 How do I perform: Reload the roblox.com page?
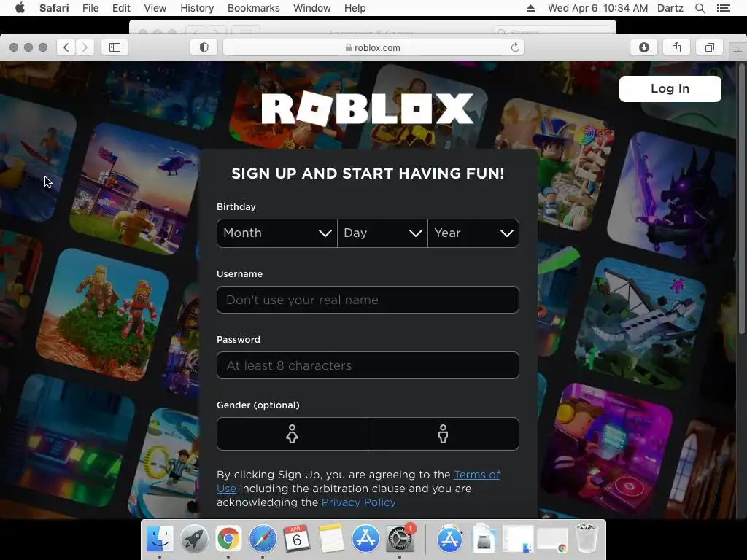click(x=515, y=47)
